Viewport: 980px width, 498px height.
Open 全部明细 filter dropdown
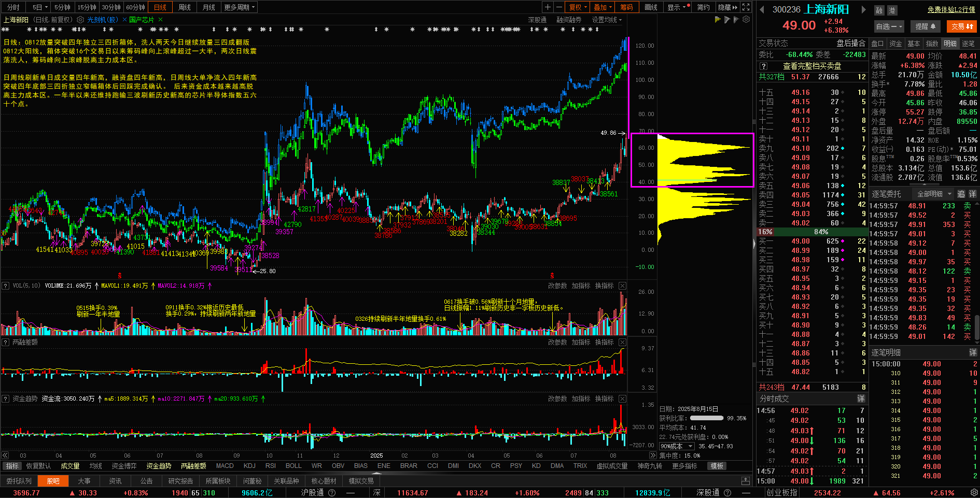(935, 194)
